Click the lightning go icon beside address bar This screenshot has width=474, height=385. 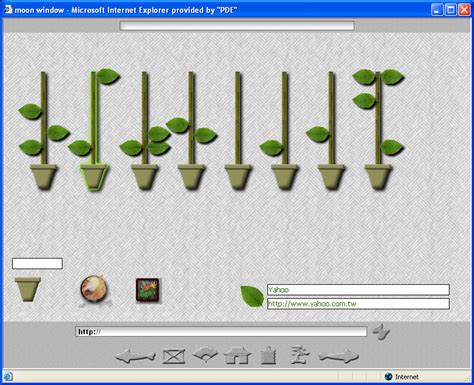(x=381, y=332)
